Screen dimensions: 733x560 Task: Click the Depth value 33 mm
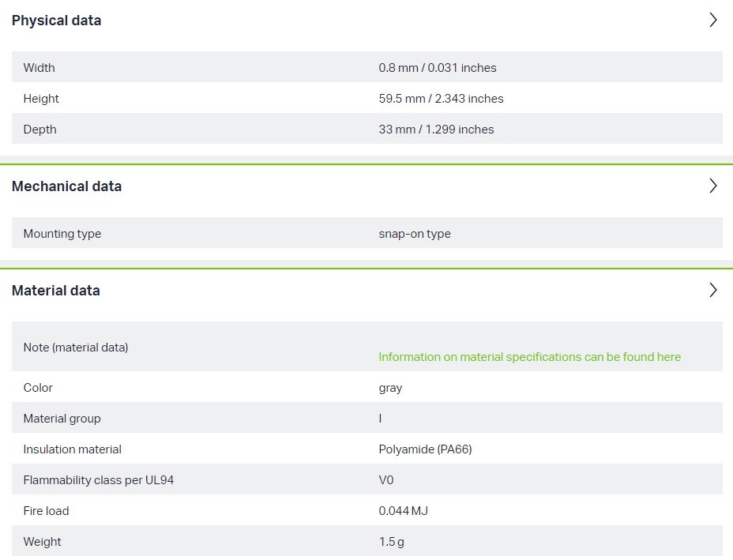(436, 130)
